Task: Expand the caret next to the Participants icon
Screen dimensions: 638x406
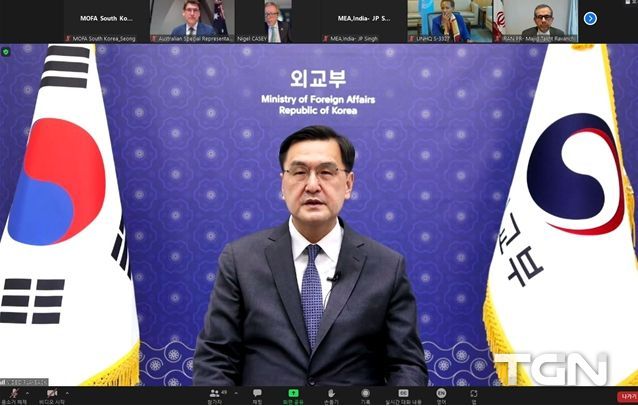Action: (236, 393)
